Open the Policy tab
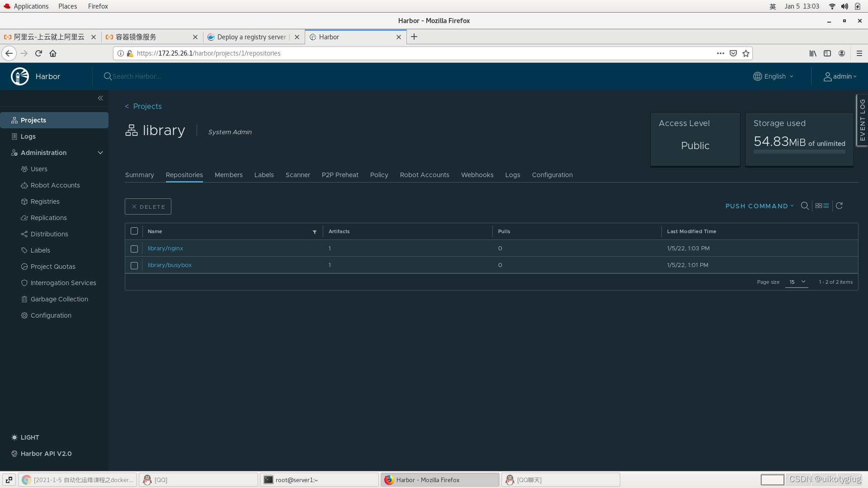This screenshot has height=488, width=868. point(379,175)
